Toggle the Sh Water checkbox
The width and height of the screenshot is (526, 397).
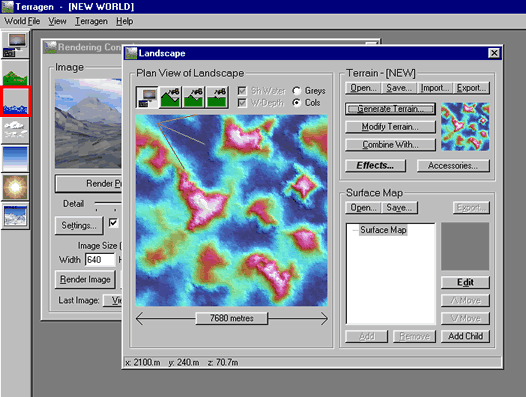tap(242, 91)
